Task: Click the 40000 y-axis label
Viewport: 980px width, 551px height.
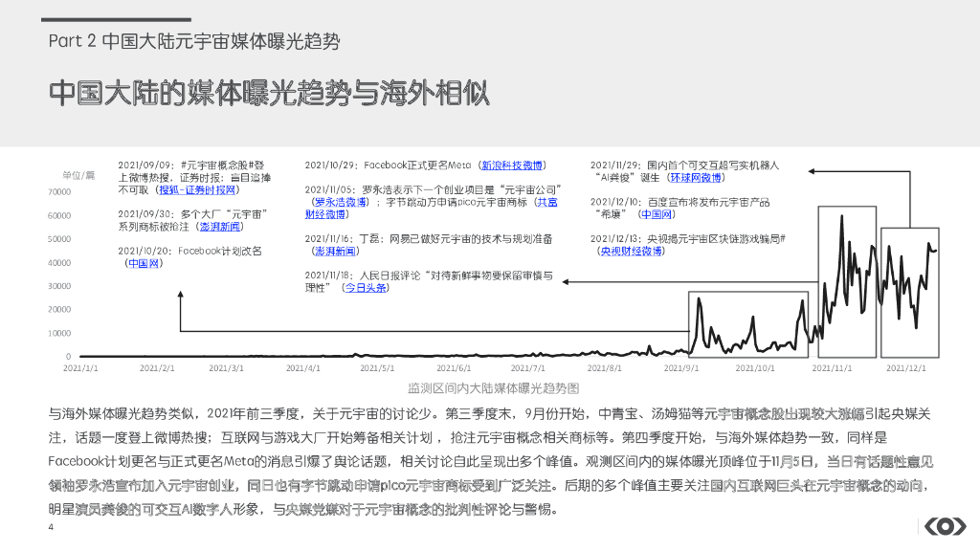Action: click(x=59, y=263)
